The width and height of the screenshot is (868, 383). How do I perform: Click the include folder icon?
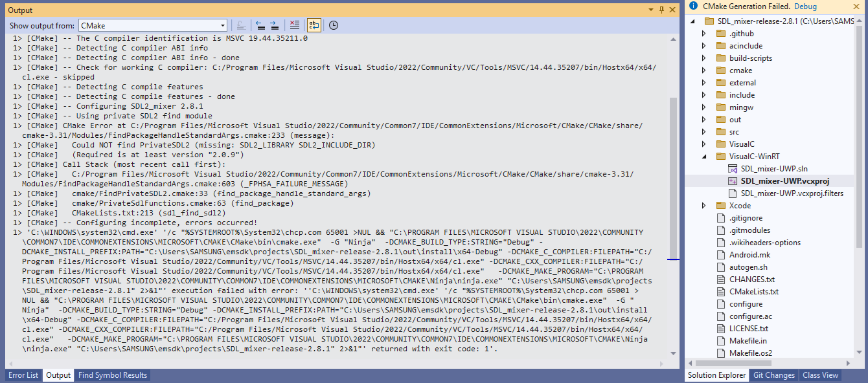721,95
